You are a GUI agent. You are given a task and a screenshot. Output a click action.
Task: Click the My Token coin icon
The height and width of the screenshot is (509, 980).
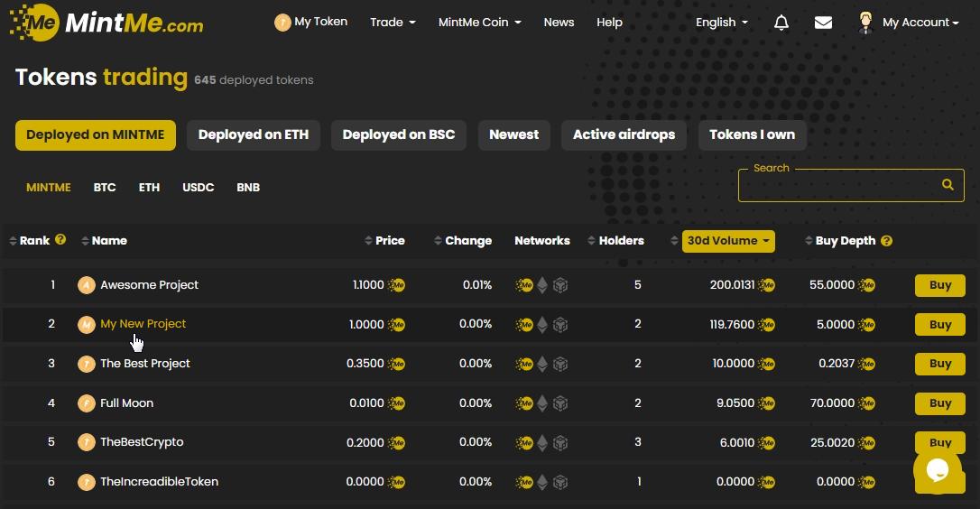(x=282, y=23)
